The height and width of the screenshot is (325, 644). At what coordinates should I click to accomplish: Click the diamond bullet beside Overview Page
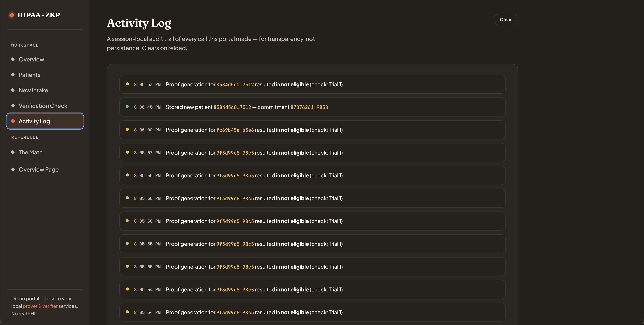13,169
